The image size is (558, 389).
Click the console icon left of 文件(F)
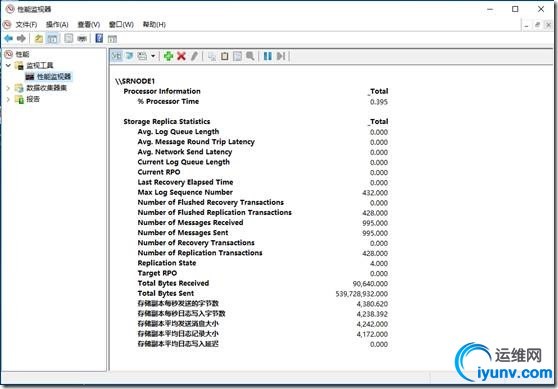pyautogui.click(x=7, y=24)
